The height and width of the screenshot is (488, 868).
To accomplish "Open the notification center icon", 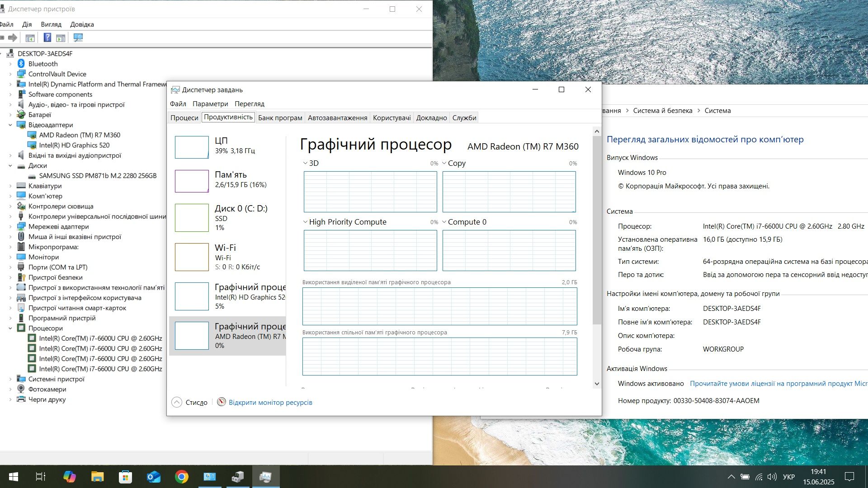I will coord(849,477).
